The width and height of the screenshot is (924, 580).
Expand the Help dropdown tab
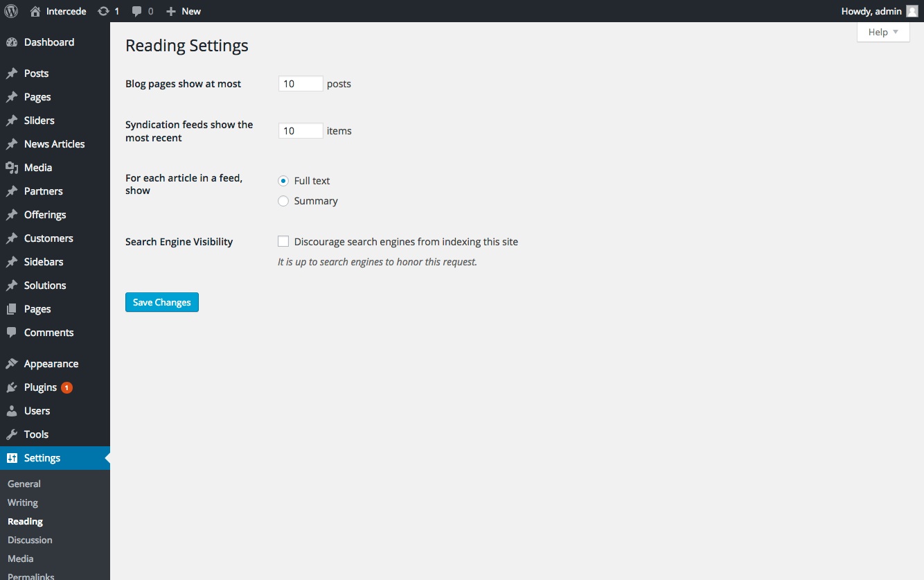point(883,32)
